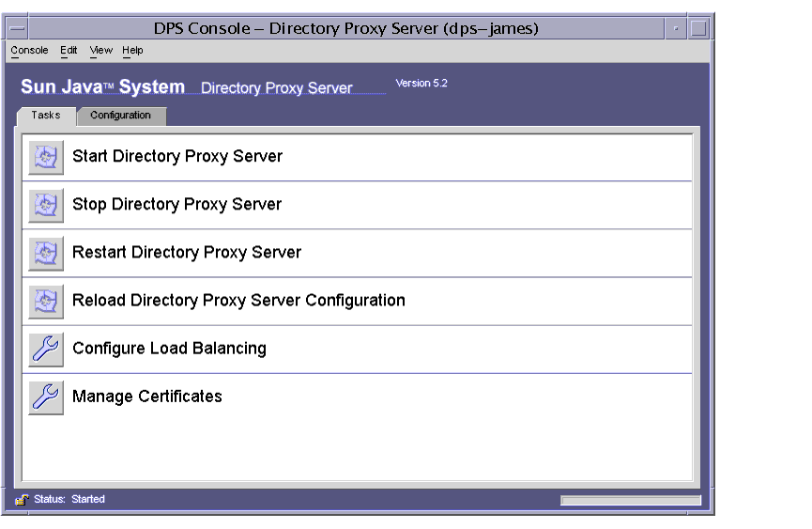Viewport: 812px width, 529px height.
Task: Click the DPS Console window title bar
Action: tap(346, 28)
